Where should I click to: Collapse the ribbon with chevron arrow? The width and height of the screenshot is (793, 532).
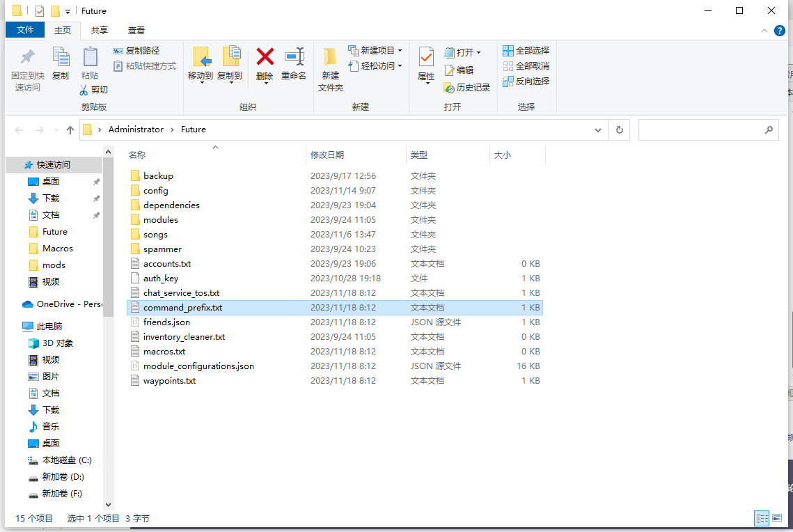click(x=764, y=31)
